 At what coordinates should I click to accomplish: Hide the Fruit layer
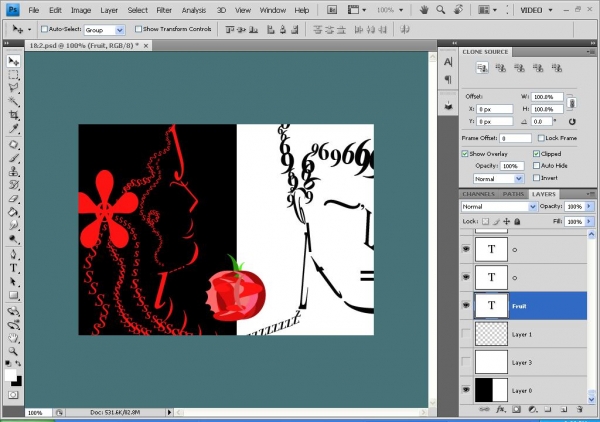coord(466,305)
